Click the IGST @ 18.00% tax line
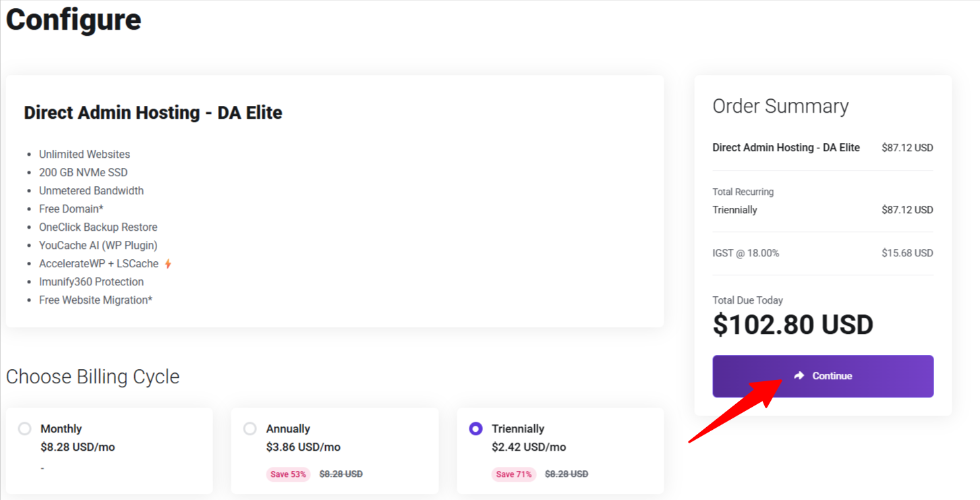This screenshot has height=500, width=980. coord(745,252)
